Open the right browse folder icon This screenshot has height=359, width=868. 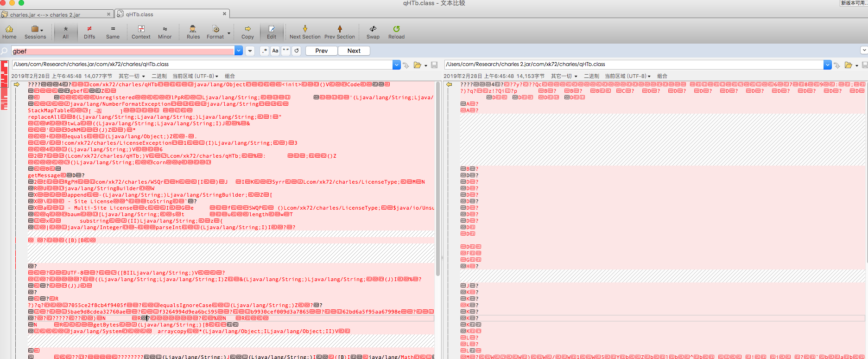[849, 65]
